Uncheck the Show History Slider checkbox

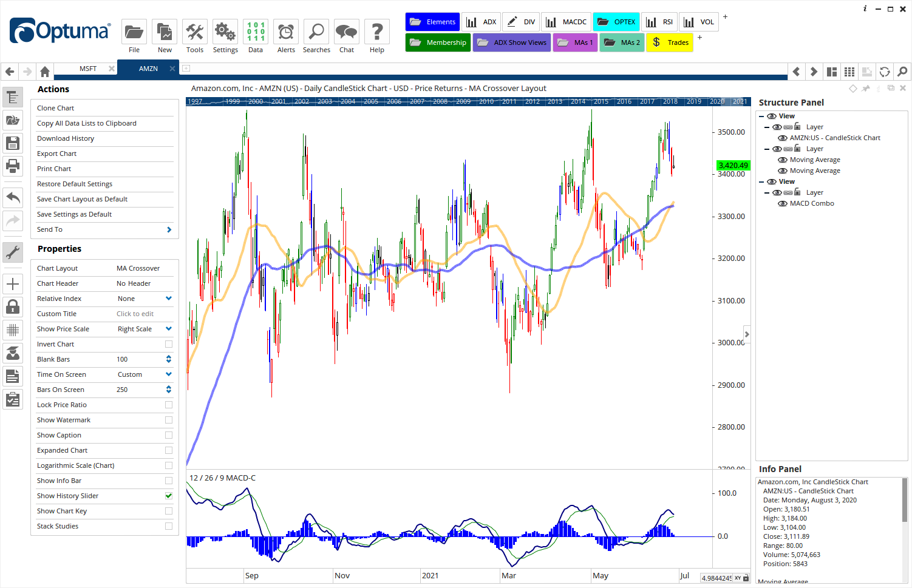point(169,496)
